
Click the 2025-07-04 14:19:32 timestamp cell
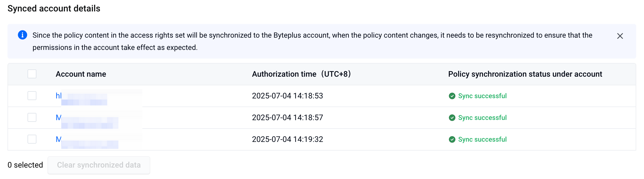coord(288,139)
